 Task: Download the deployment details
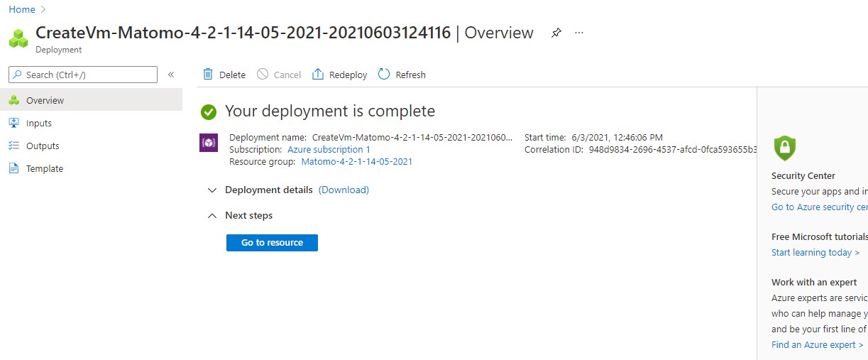point(344,190)
